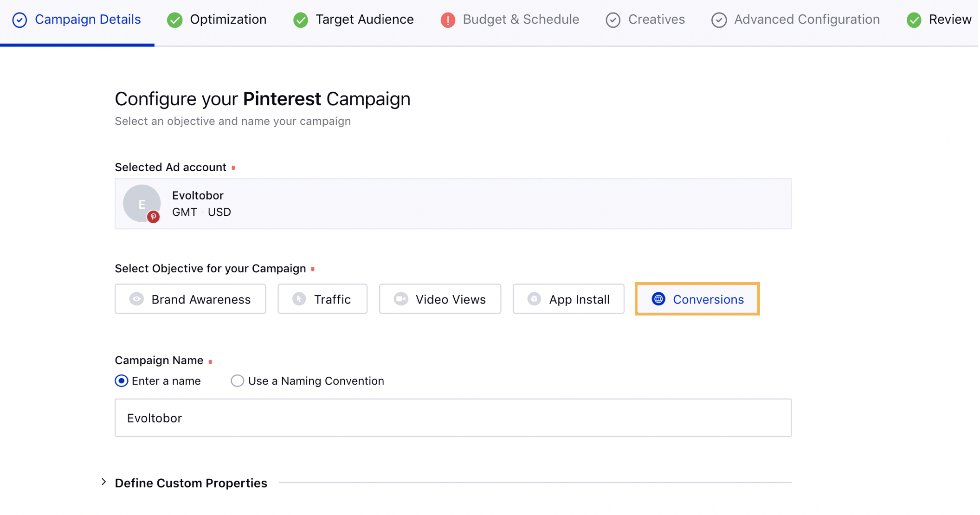Image resolution: width=980 pixels, height=515 pixels.
Task: Expand Define Custom Properties chevron
Action: point(104,483)
